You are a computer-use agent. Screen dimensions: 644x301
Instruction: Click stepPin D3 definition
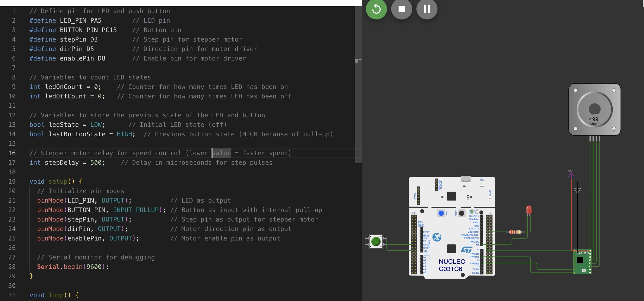point(79,39)
